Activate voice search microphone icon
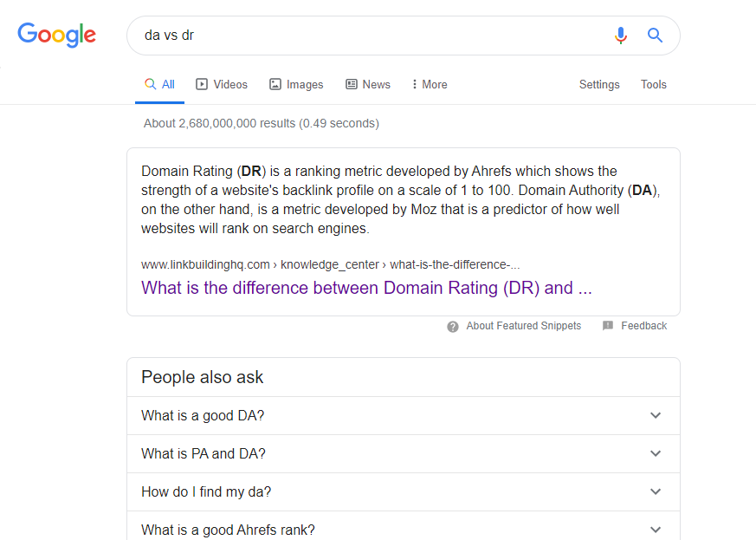The width and height of the screenshot is (756, 540). pyautogui.click(x=621, y=36)
